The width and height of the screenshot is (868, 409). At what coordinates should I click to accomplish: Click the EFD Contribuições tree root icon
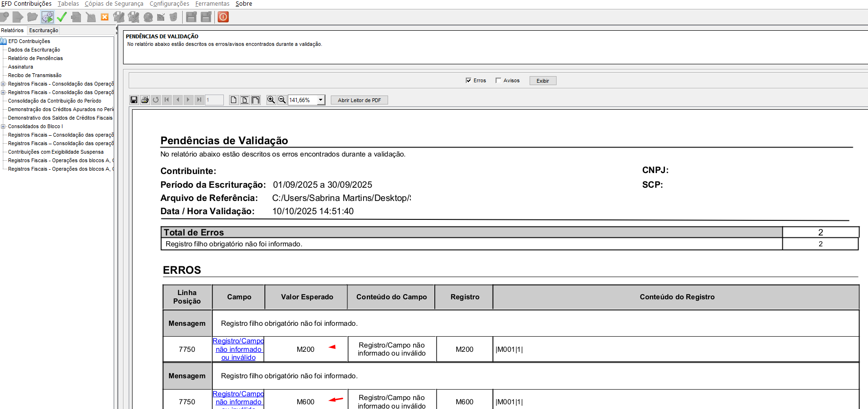click(3, 41)
